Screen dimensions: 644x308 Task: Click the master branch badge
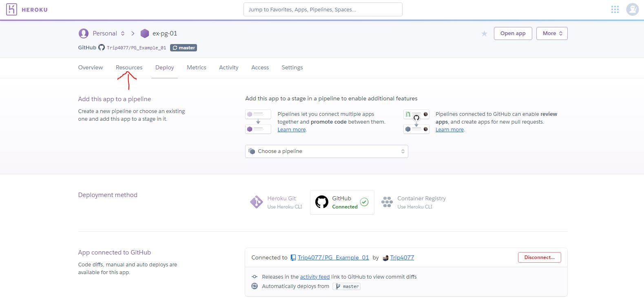tap(184, 48)
